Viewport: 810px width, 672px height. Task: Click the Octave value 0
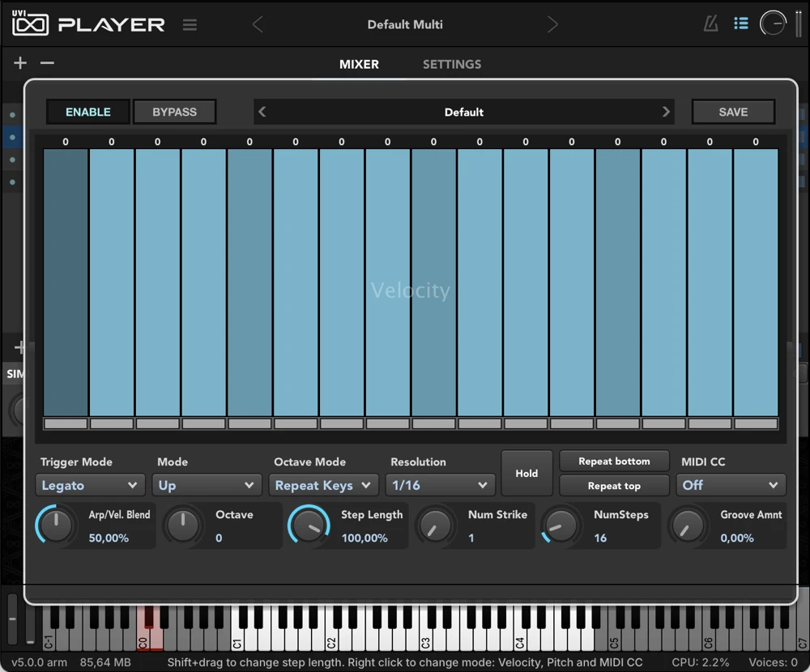tap(219, 538)
